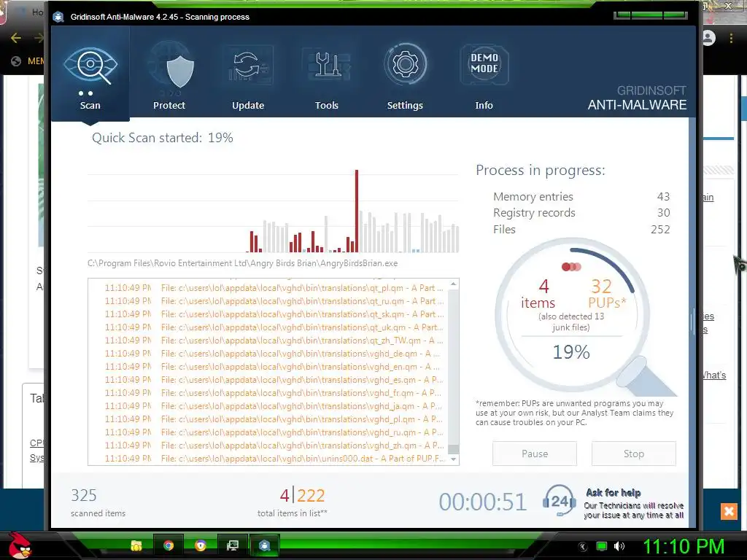The height and width of the screenshot is (560, 747).
Task: Open the Demo Mode Info icon
Action: (484, 65)
